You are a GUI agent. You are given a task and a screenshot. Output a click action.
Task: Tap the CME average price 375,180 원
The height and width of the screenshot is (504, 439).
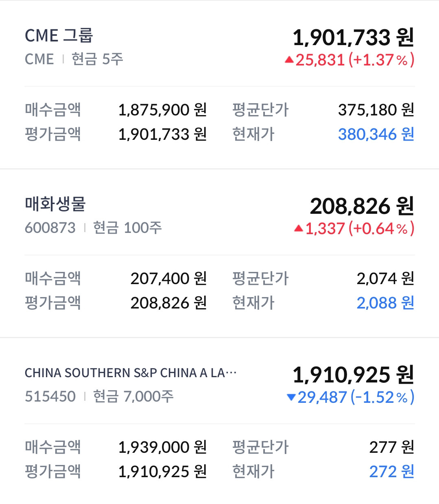click(x=376, y=110)
